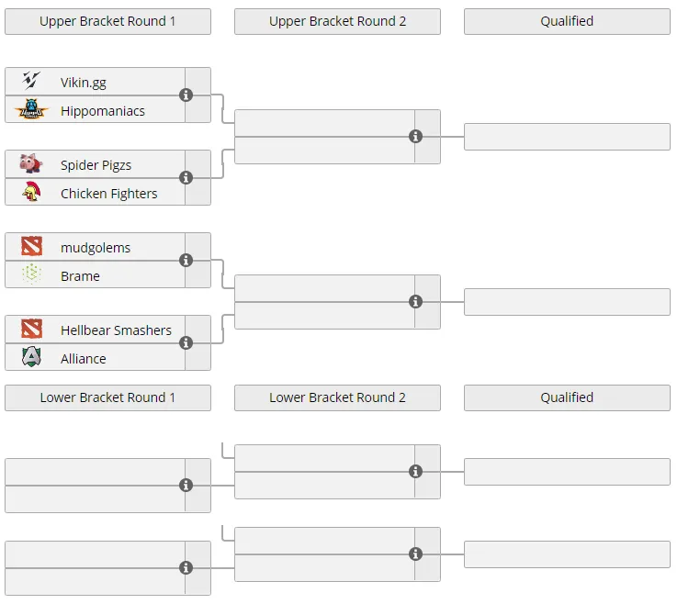View info for Hellbear Smashers vs Alliance match

[186, 342]
